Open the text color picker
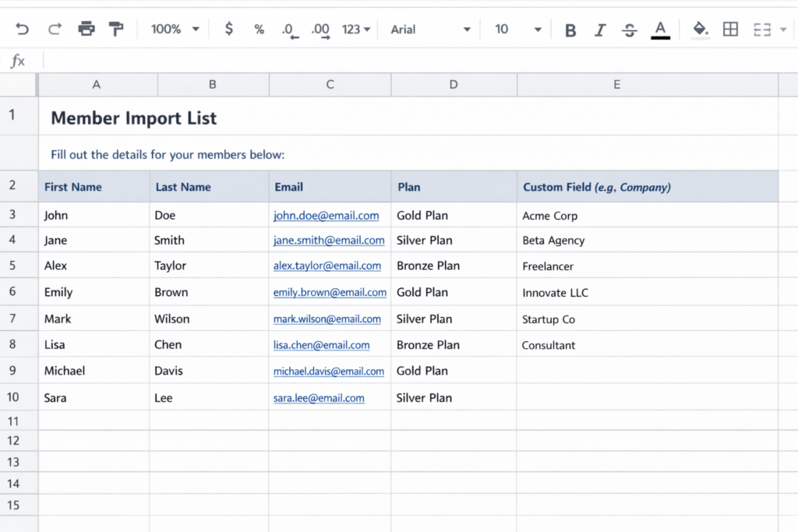 (x=660, y=30)
